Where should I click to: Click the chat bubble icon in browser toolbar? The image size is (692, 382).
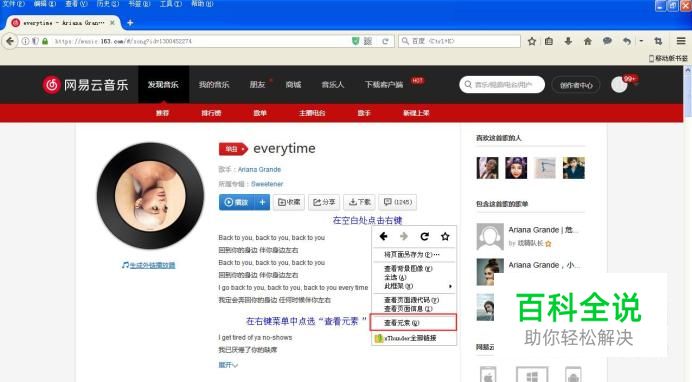coord(607,41)
